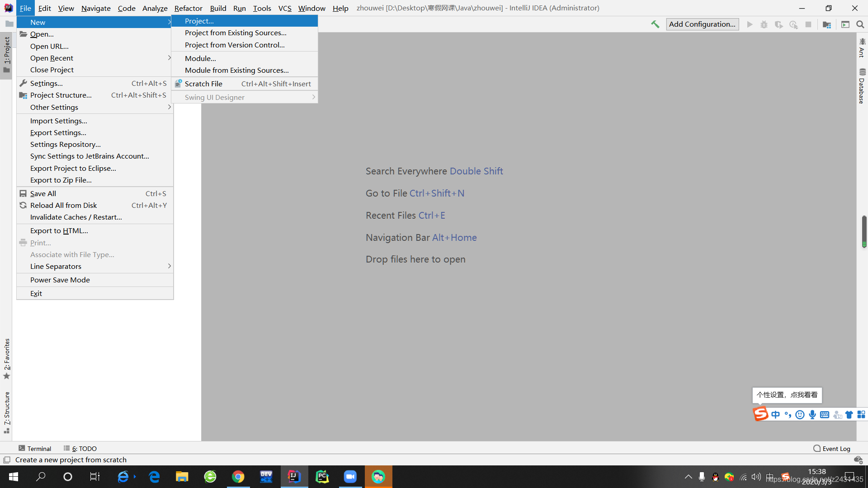Select the Module... menu item

pyautogui.click(x=245, y=58)
